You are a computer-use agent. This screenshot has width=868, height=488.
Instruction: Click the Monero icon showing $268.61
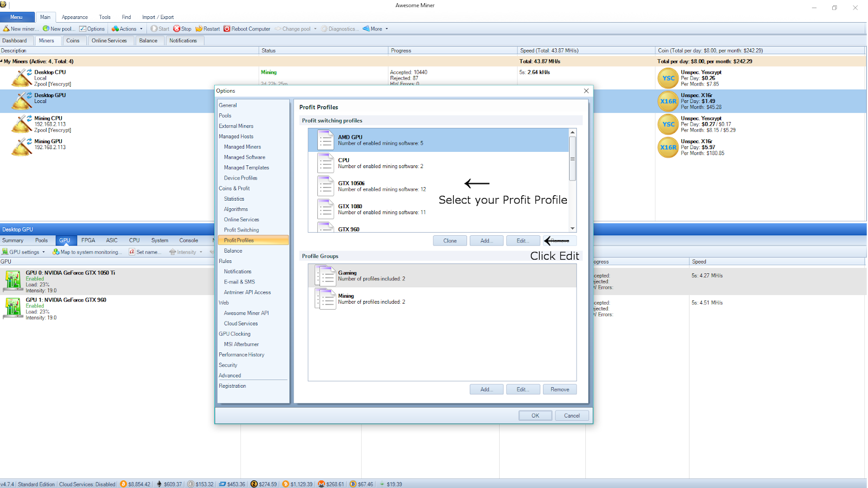[x=321, y=484]
